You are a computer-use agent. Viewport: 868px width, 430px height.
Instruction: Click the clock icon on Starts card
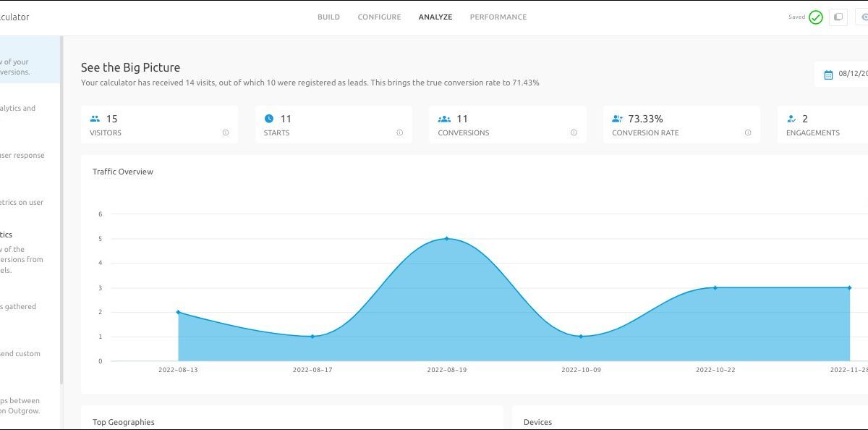click(269, 119)
